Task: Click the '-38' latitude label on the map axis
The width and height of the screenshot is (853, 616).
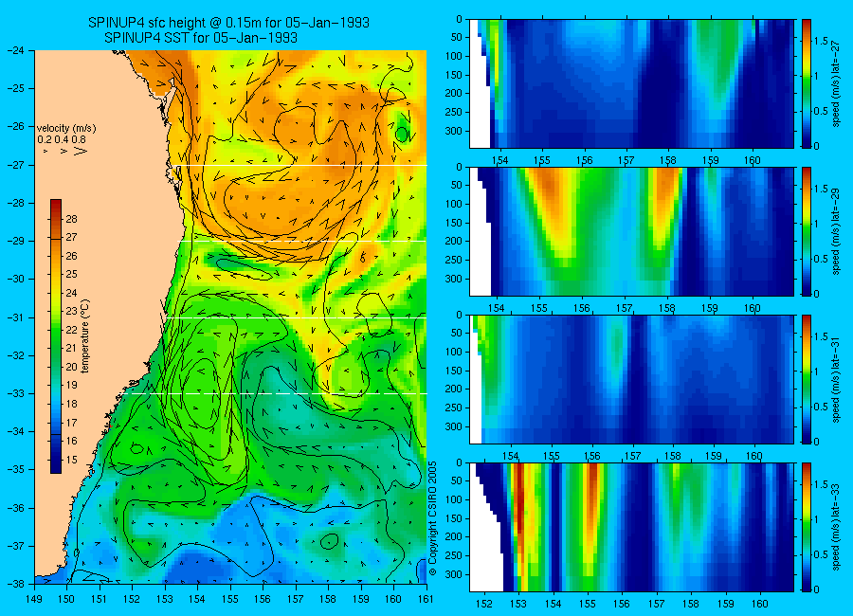Action: (15, 584)
